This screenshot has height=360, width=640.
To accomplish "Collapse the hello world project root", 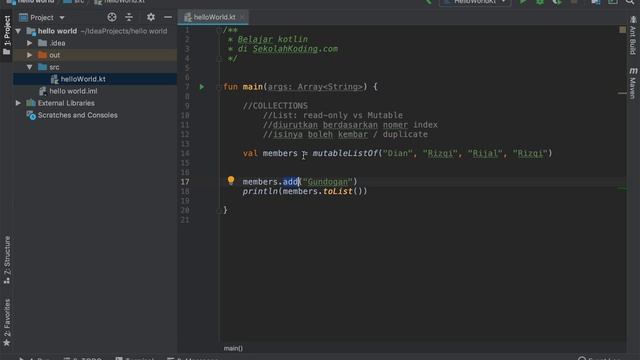I will pos(18,31).
